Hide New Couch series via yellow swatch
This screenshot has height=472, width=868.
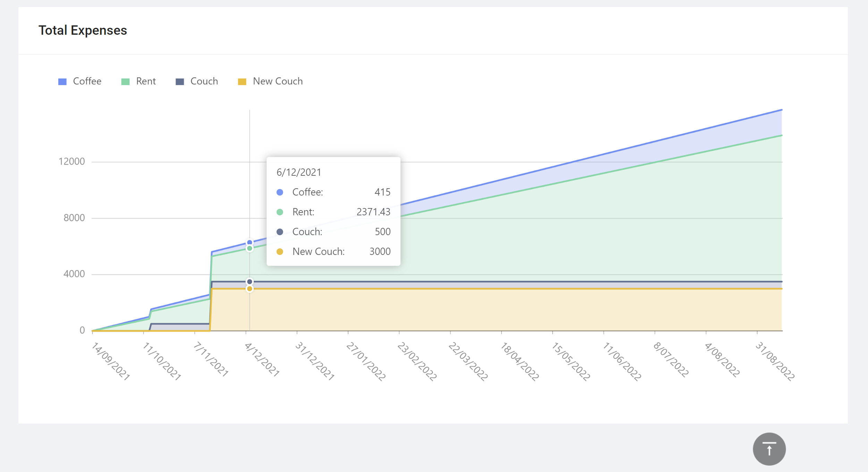point(242,82)
